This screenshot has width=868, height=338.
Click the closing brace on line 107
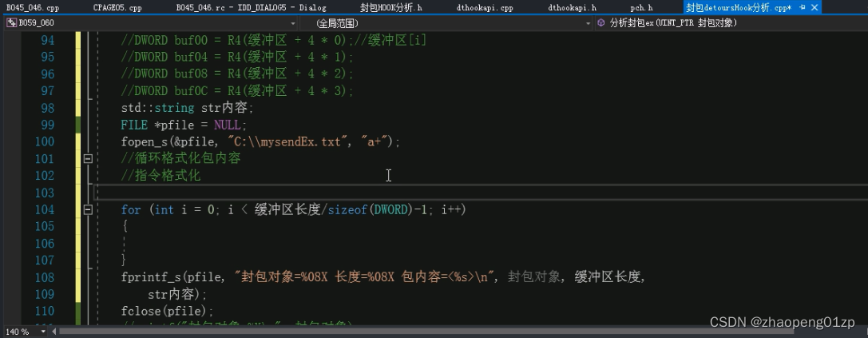125,260
